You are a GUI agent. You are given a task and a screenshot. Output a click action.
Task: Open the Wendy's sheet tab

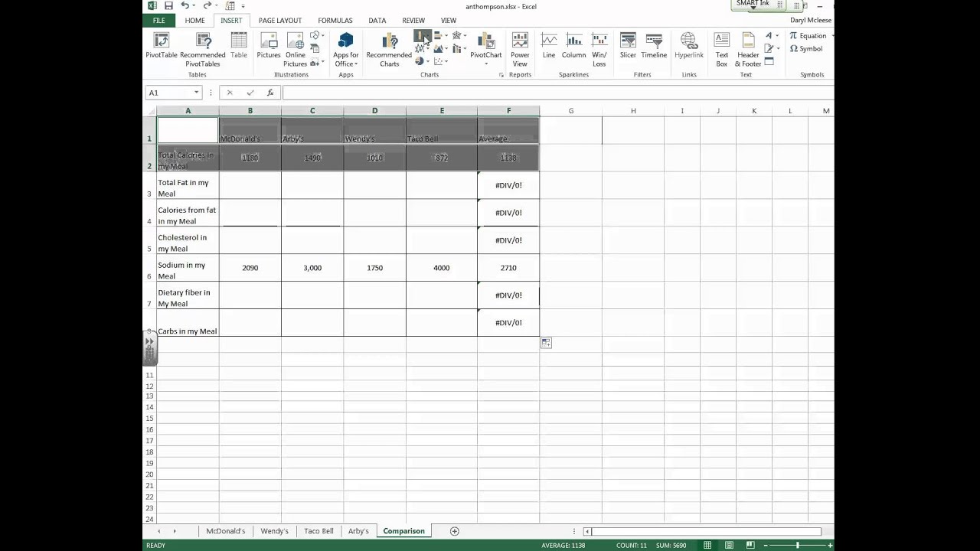tap(274, 531)
